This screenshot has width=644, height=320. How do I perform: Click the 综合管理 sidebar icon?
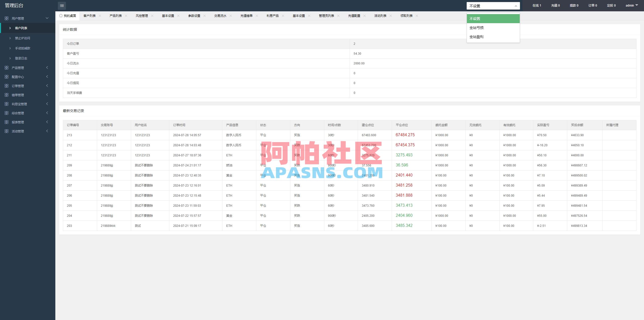coord(7,113)
